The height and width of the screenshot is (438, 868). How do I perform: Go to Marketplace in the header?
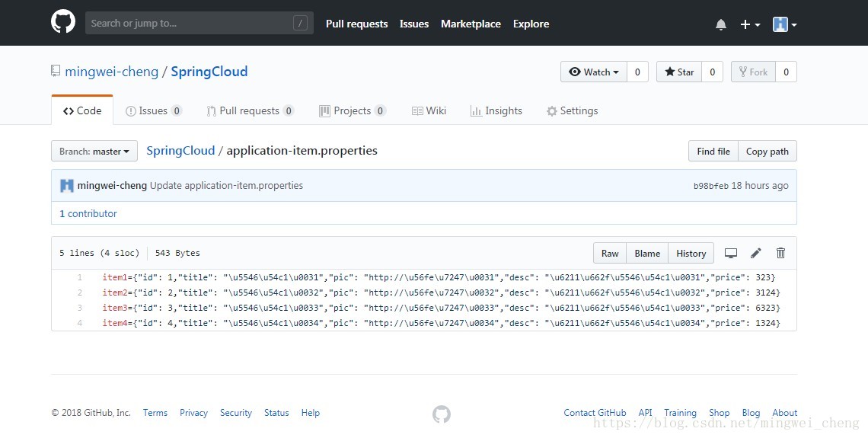(471, 24)
